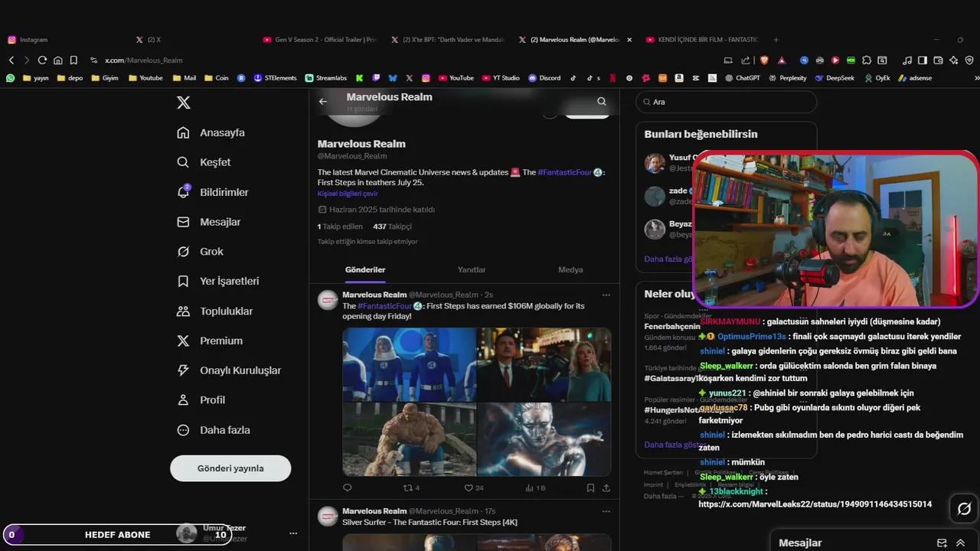Click #FantasticFour hashtag in bio
The width and height of the screenshot is (980, 551).
(565, 172)
